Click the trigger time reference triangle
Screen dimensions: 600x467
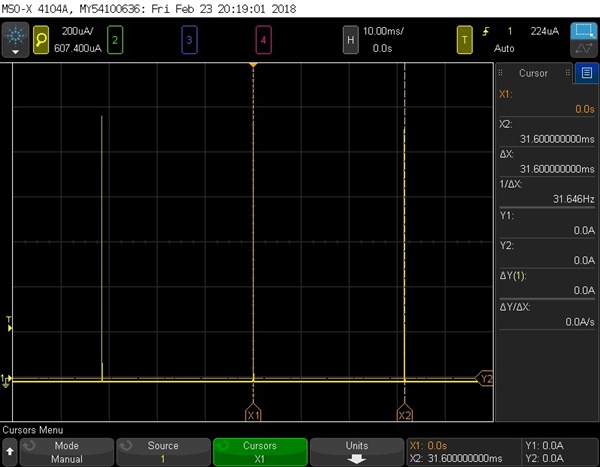coord(253,65)
